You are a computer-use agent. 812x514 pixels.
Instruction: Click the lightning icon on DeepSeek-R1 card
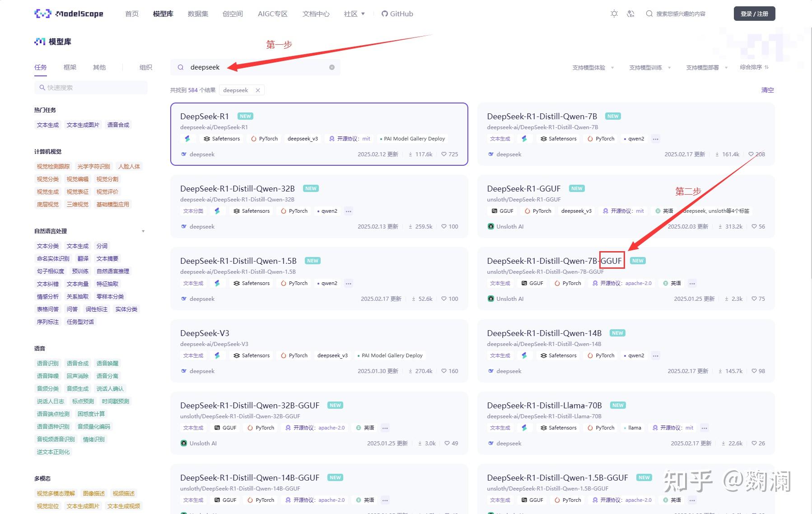187,139
